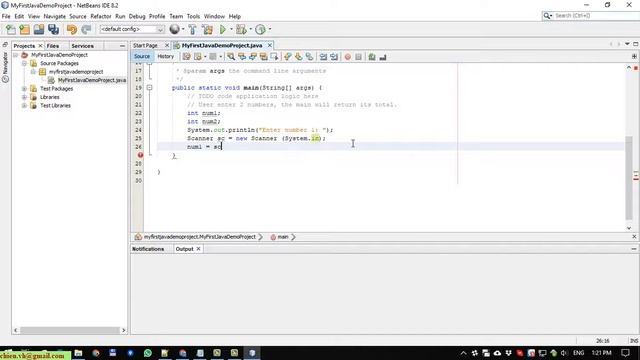Open the Debug Project dropdown arrow
Image resolution: width=640 pixels, height=360 pixels.
tap(250, 29)
